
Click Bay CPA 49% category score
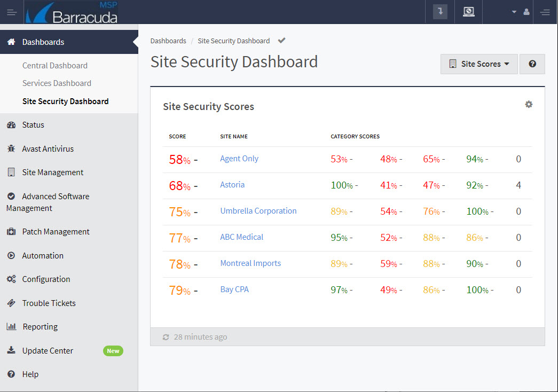click(389, 290)
